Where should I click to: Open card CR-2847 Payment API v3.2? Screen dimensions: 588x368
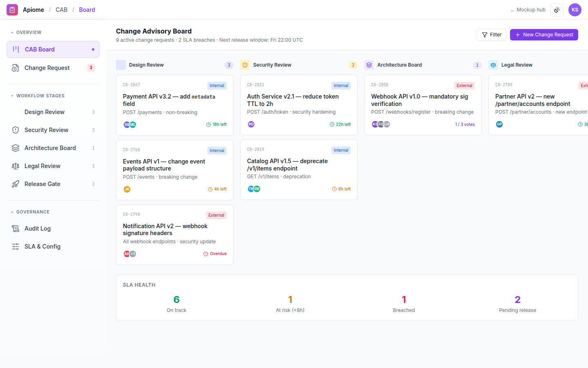click(x=175, y=105)
